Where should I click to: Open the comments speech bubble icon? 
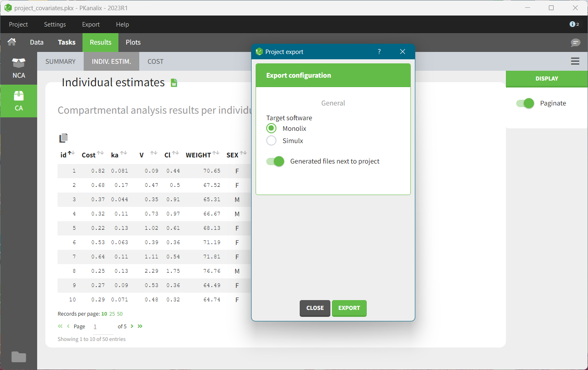click(575, 43)
